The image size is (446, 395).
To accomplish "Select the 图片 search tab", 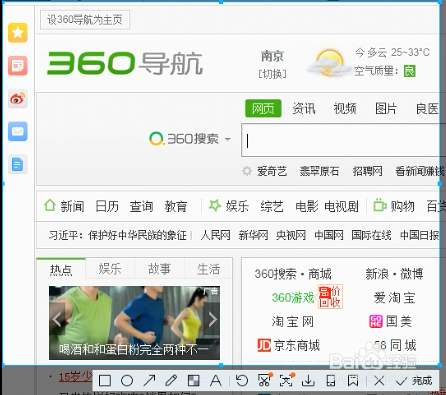I will (386, 108).
